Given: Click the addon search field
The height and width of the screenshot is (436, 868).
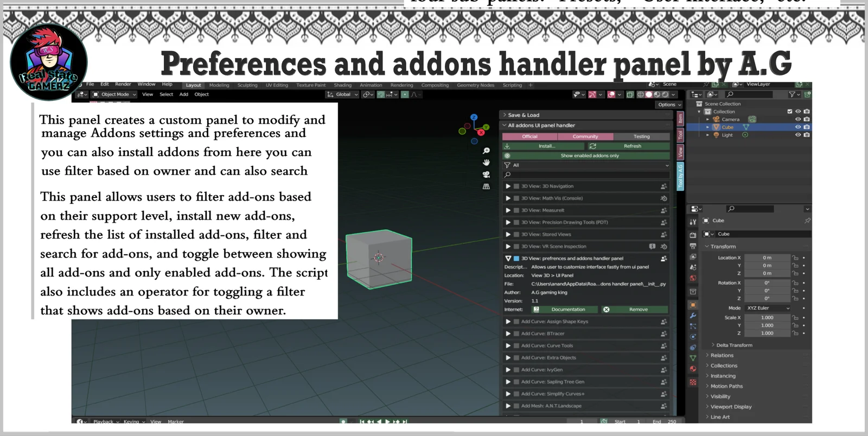Looking at the screenshot, I should (x=586, y=175).
